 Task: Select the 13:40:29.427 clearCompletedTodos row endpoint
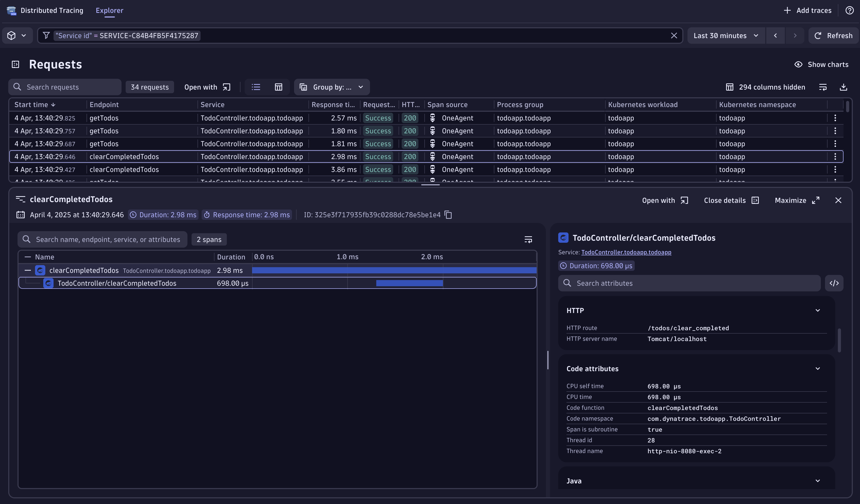pyautogui.click(x=124, y=170)
